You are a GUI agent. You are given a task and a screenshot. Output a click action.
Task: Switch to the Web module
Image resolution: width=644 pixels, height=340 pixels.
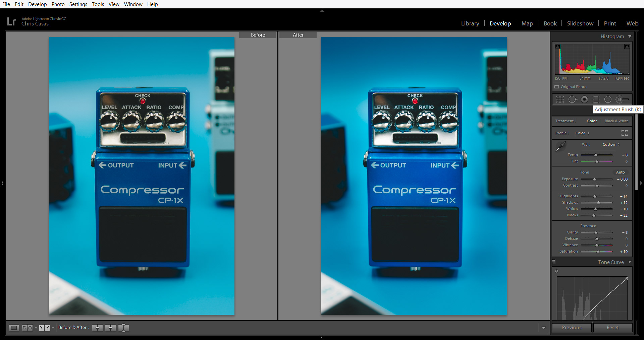tap(632, 23)
